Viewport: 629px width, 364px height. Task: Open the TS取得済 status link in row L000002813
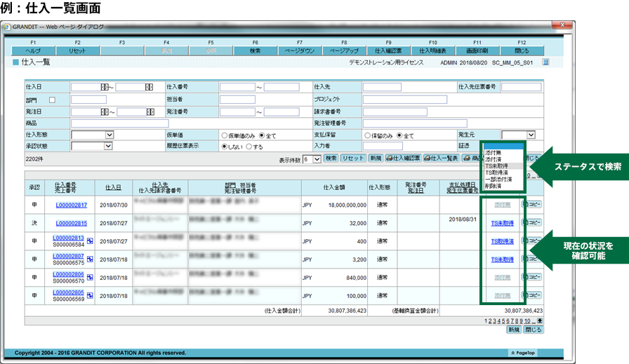pos(502,241)
